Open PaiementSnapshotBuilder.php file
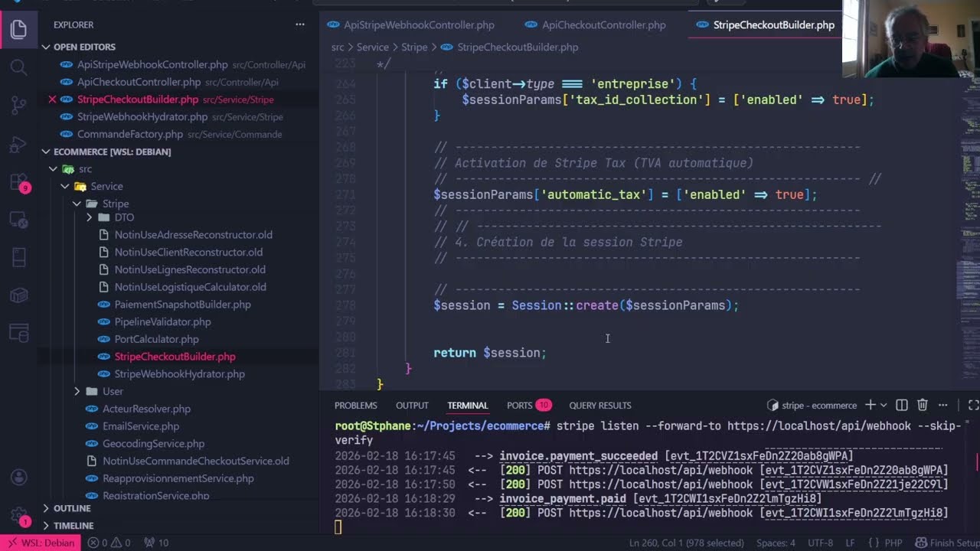This screenshot has width=980, height=551. click(x=182, y=305)
